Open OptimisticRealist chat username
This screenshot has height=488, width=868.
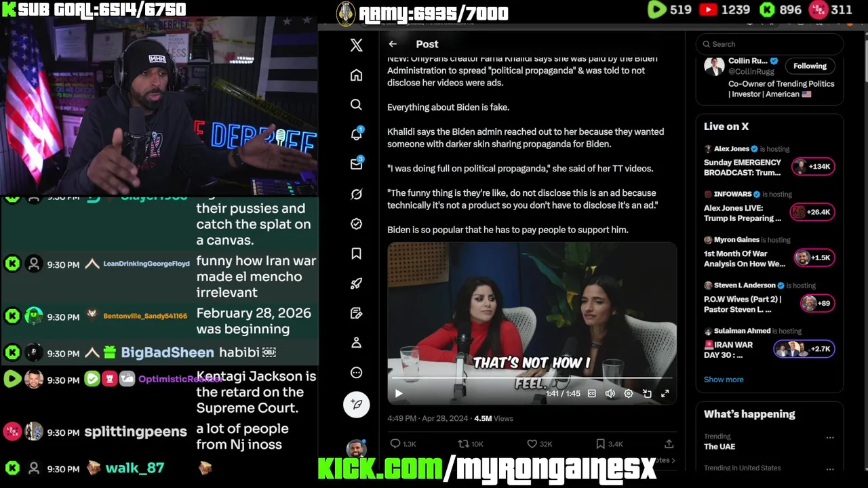[x=180, y=380]
